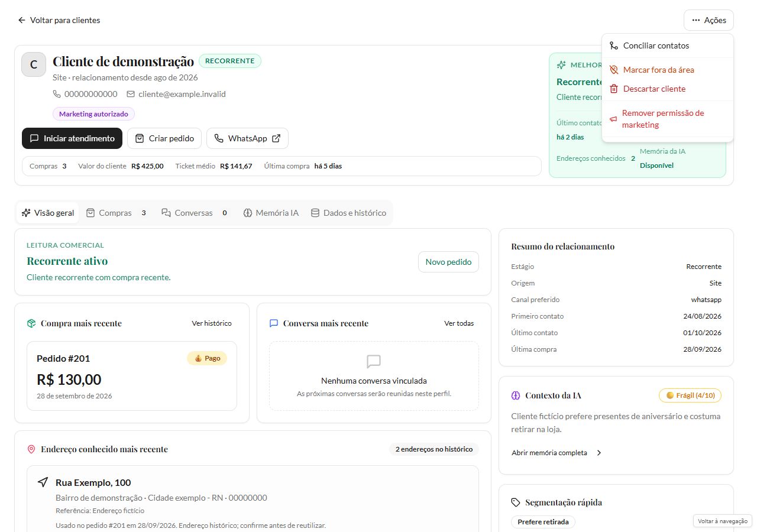Click the chat bubble icon beside Conversa mais recente
Screen dimensions: 757x532
click(x=274, y=323)
